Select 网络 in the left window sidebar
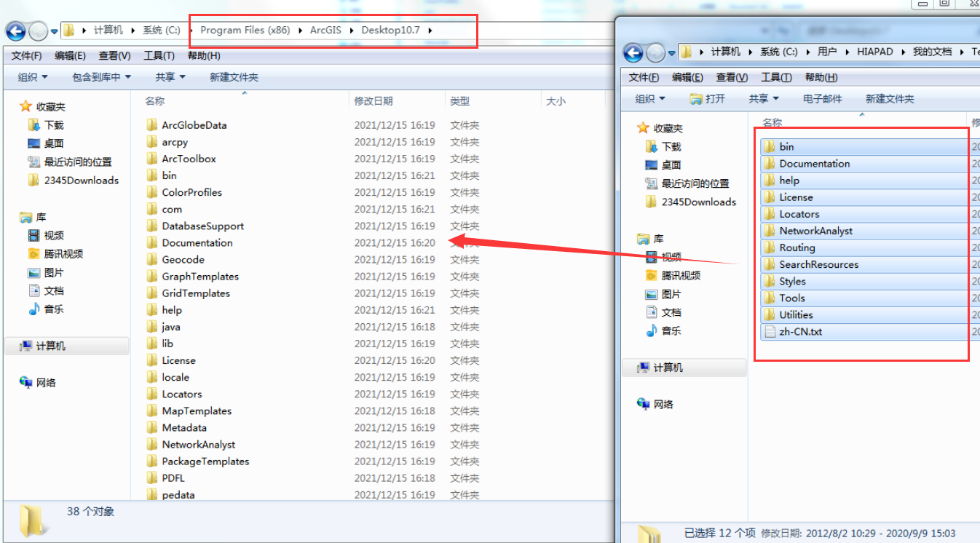 [x=38, y=382]
